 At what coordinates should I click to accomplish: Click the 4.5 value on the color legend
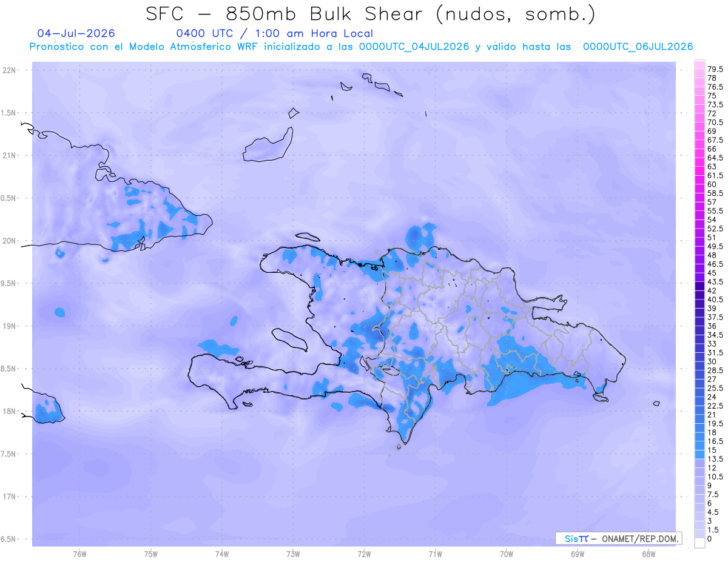[x=714, y=512]
